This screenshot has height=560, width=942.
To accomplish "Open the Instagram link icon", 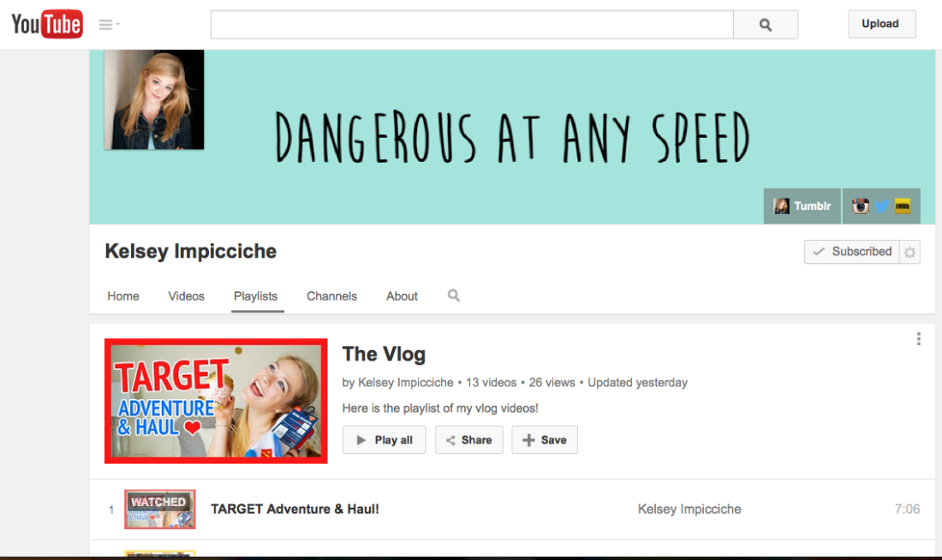I will [x=861, y=206].
